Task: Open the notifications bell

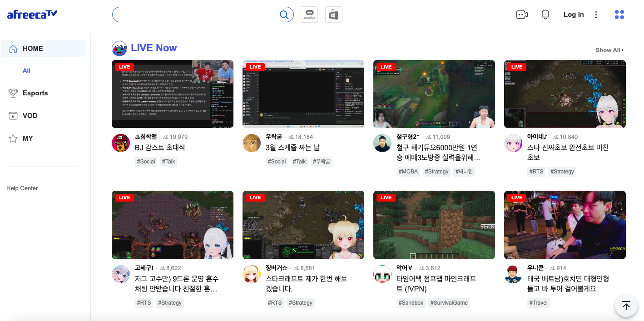Action: point(545,15)
